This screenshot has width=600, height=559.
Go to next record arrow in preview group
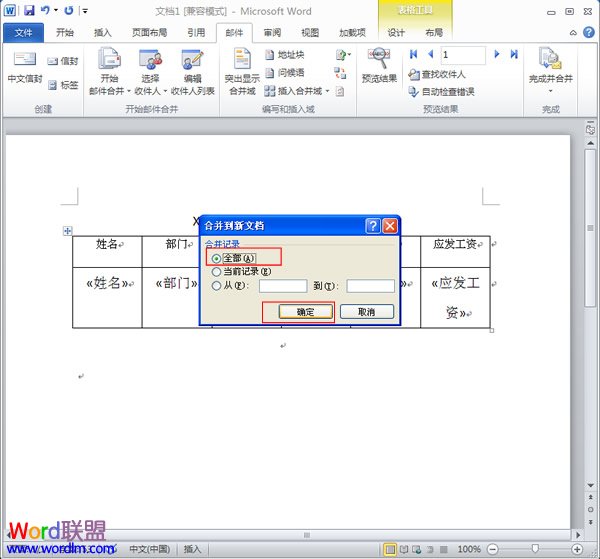(498, 54)
